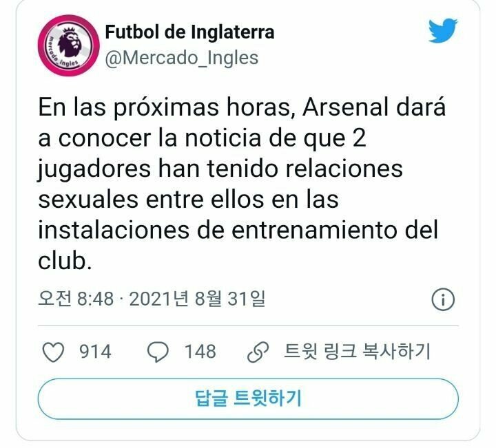Like the tweet with heart icon
496x448 pixels.
[53, 352]
